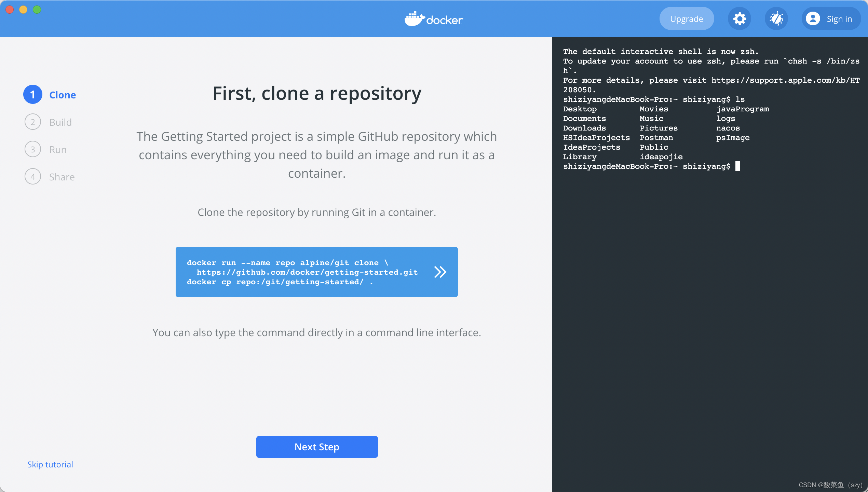Run command with double-chevron arrow icon

(x=440, y=272)
